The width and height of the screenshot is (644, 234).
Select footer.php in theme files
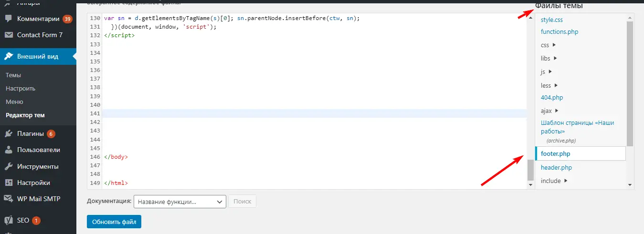581,153
